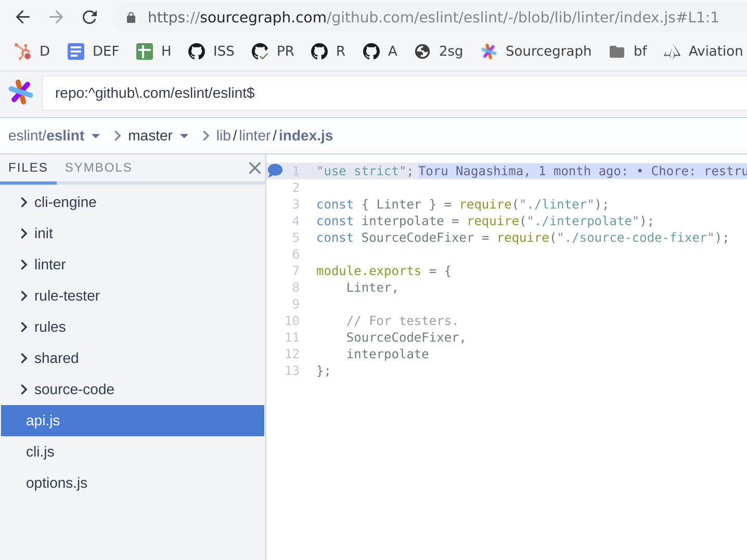Image resolution: width=747 pixels, height=560 pixels.
Task: Click line number 13 in gutter
Action: [x=292, y=371]
